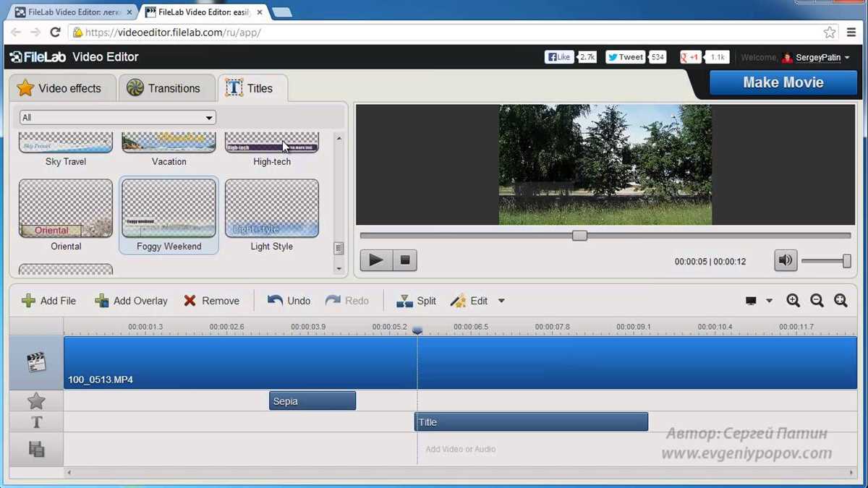Image resolution: width=868 pixels, height=488 pixels.
Task: Select the Oriental title thumbnail
Action: 66,209
